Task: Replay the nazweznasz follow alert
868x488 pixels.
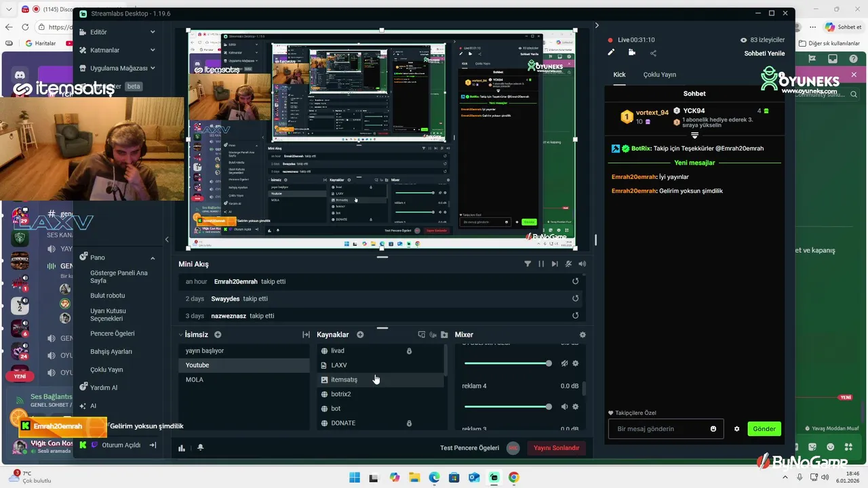Action: click(x=576, y=315)
